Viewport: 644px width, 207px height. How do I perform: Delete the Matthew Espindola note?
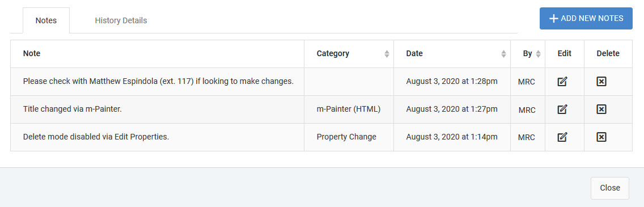pos(601,81)
